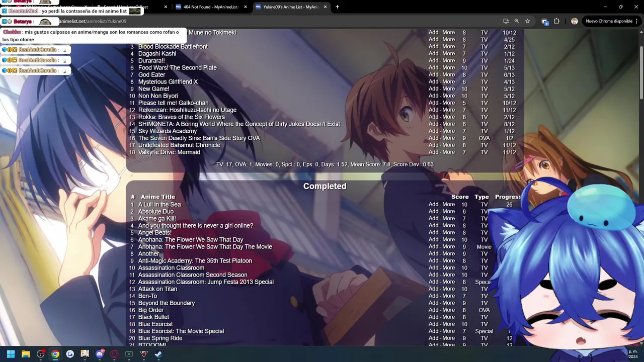
Task: Open OBS Studio from the taskbar
Action: (41, 354)
